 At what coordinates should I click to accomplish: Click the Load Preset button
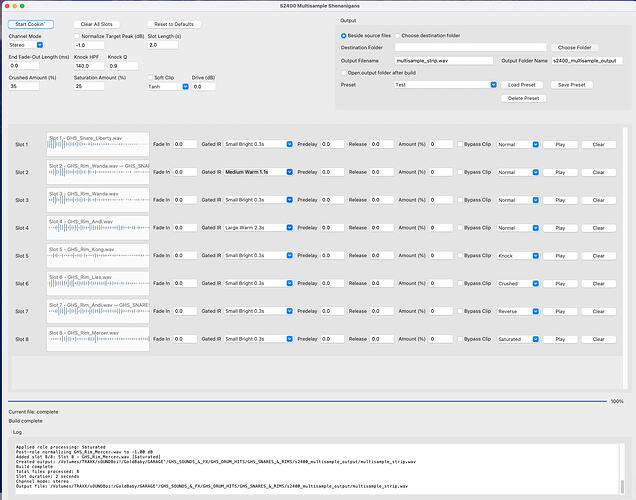[x=522, y=85]
